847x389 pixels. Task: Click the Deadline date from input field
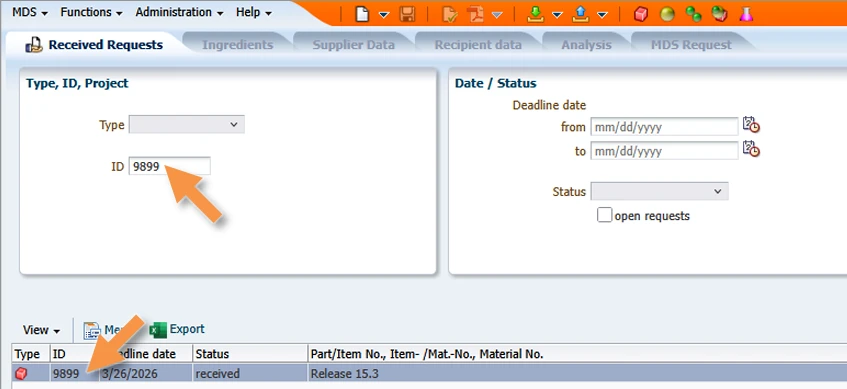(x=664, y=127)
